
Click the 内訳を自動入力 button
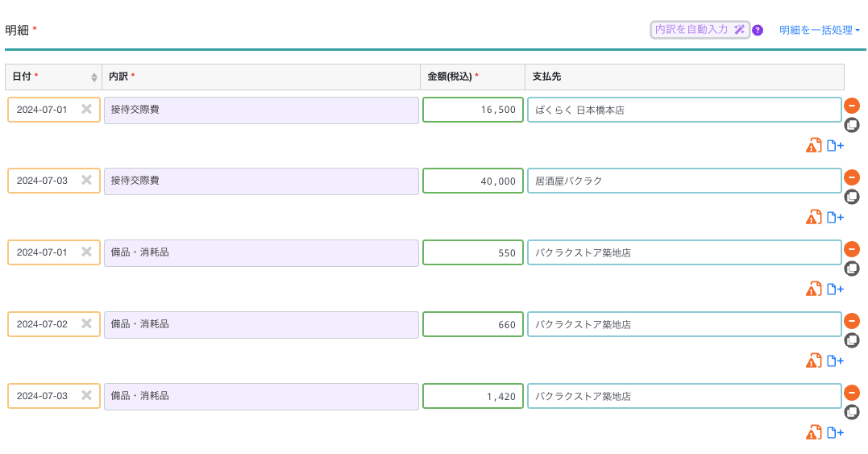700,30
